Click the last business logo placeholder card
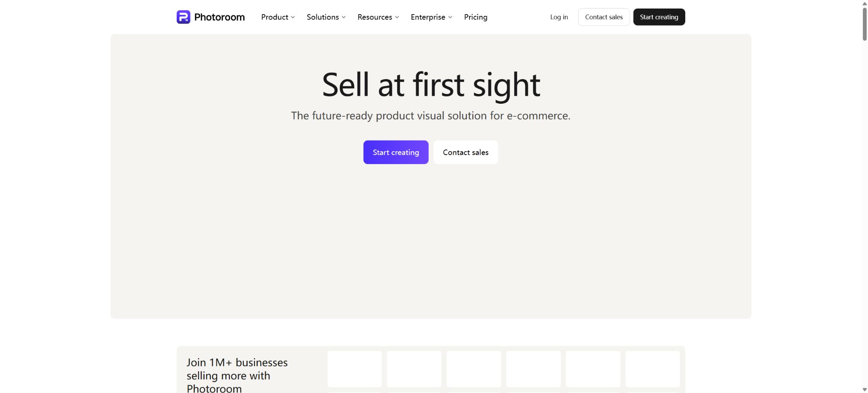The width and height of the screenshot is (868, 393). [652, 369]
